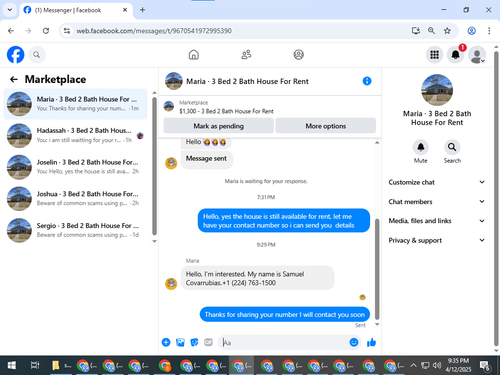Go back from Marketplace with the arrow
This screenshot has width=500, height=375.
[14, 79]
